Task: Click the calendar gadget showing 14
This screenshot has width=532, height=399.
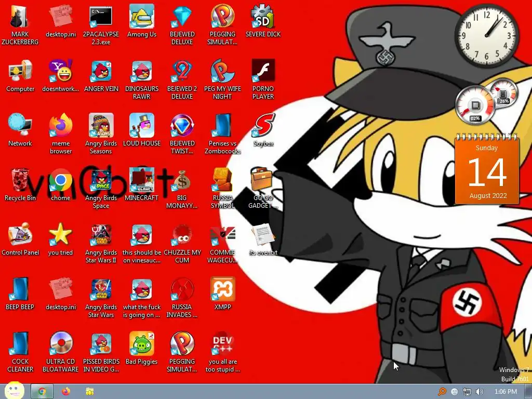Action: tap(487, 169)
